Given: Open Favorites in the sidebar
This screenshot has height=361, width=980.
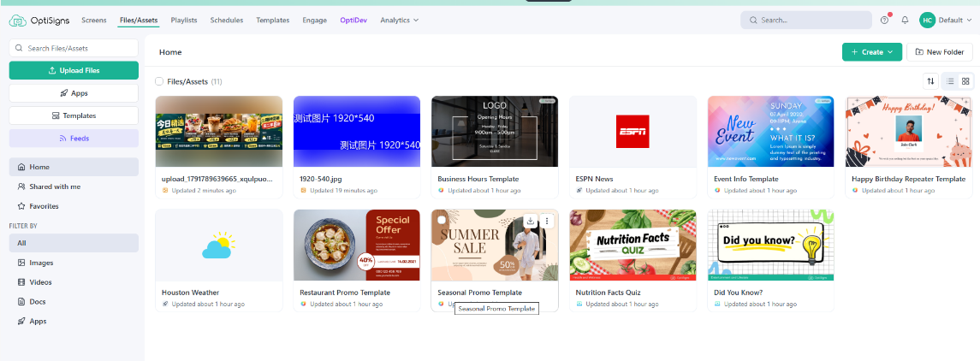Looking at the screenshot, I should [x=74, y=206].
